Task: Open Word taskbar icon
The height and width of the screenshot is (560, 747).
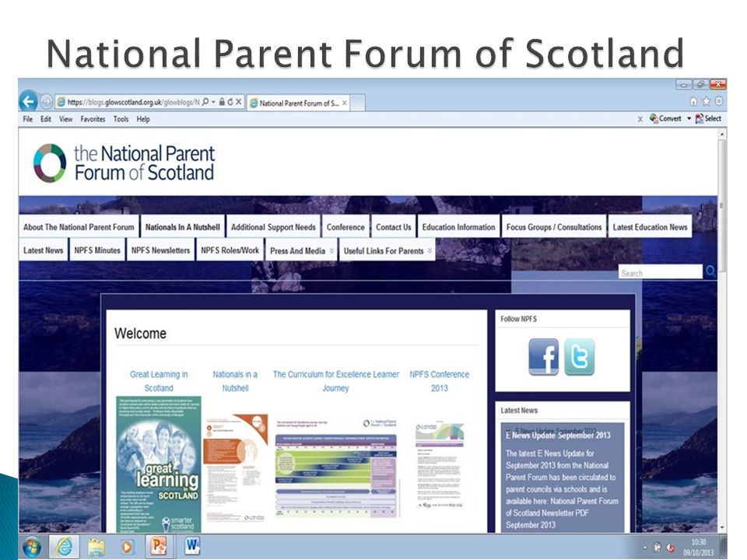Action: coord(192,546)
